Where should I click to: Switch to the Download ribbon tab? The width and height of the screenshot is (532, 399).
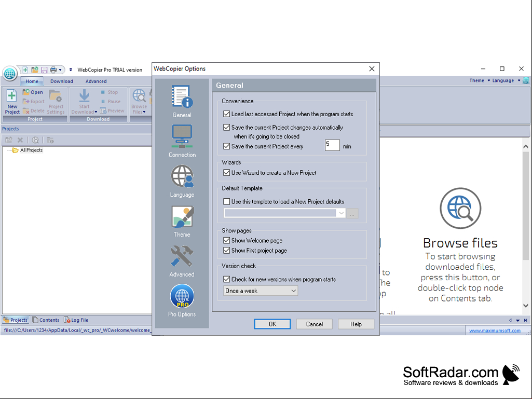62,81
